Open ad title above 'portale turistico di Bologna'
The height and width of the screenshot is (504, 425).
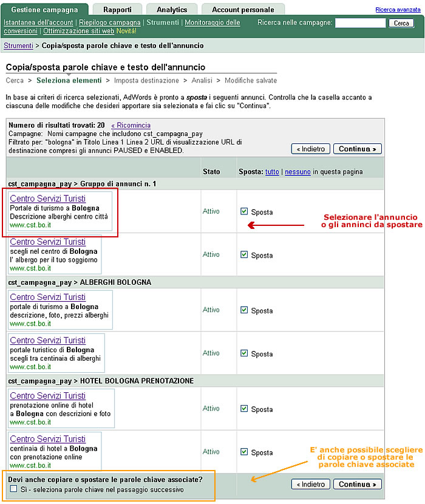47,341
